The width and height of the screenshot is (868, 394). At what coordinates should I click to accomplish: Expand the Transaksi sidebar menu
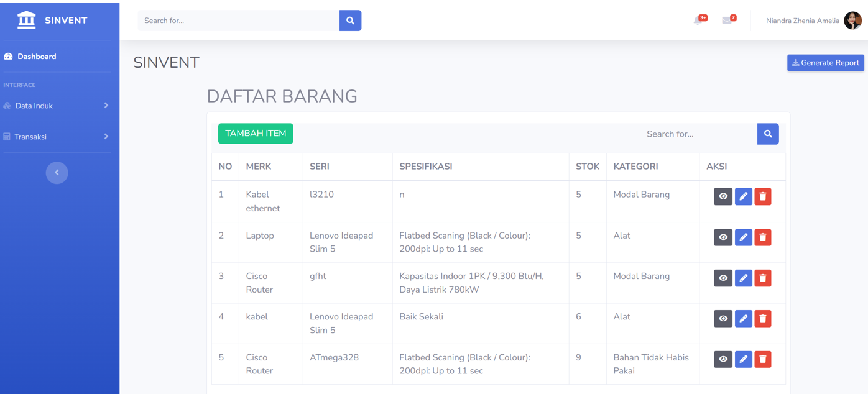coord(56,137)
